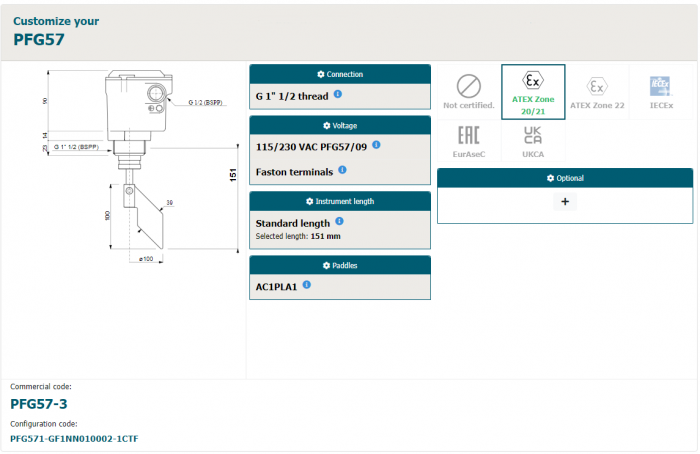The width and height of the screenshot is (700, 454).
Task: Open the Paddles settings header
Action: 340,265
